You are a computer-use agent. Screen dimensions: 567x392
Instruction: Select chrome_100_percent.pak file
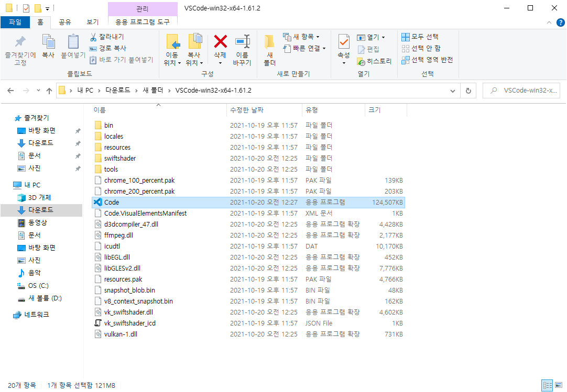click(x=248, y=180)
